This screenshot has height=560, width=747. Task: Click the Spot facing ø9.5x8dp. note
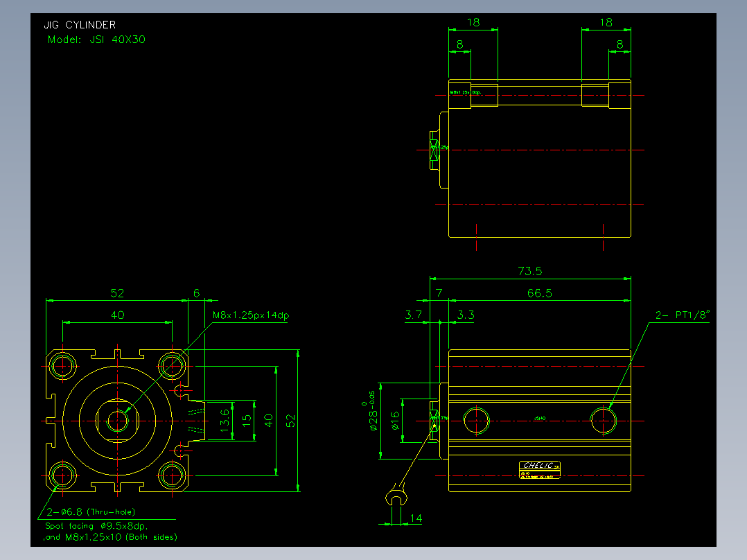(97, 526)
